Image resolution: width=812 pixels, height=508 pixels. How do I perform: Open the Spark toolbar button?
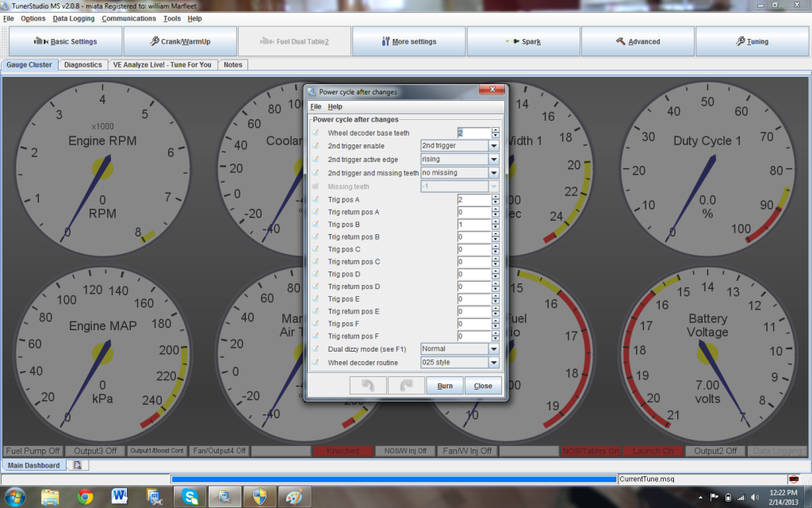click(x=523, y=41)
